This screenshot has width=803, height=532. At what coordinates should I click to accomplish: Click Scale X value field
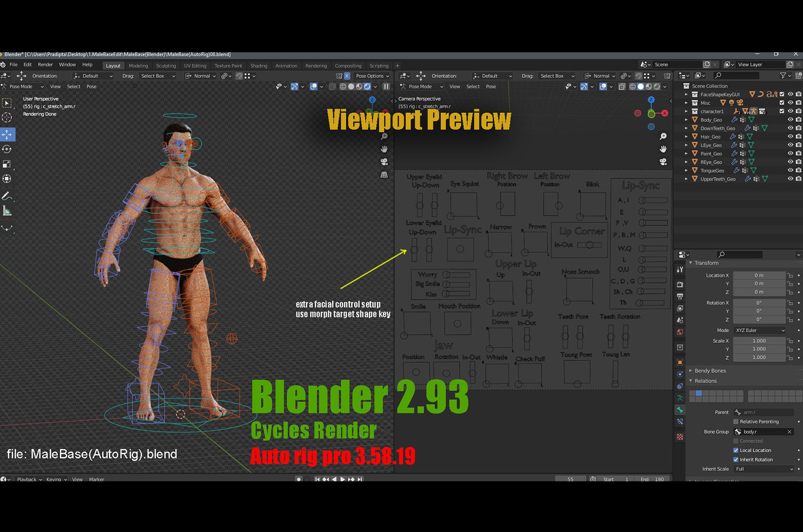click(759, 341)
